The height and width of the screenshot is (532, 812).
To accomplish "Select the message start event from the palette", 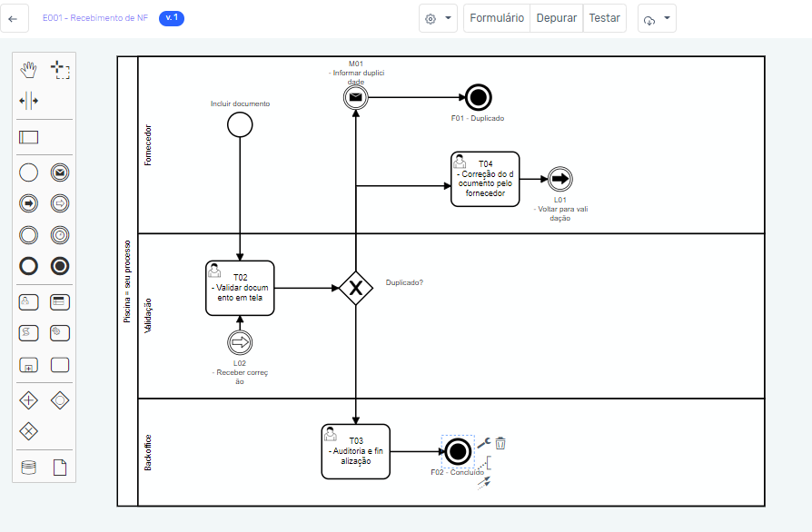I will (58, 172).
